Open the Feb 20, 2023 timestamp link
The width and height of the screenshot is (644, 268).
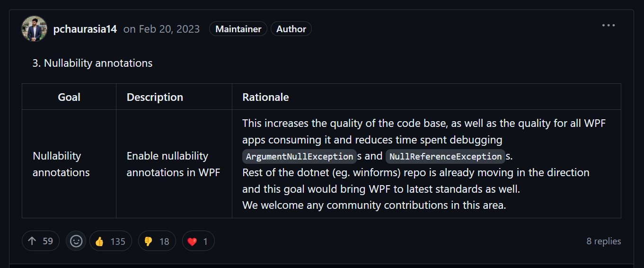pyautogui.click(x=168, y=29)
